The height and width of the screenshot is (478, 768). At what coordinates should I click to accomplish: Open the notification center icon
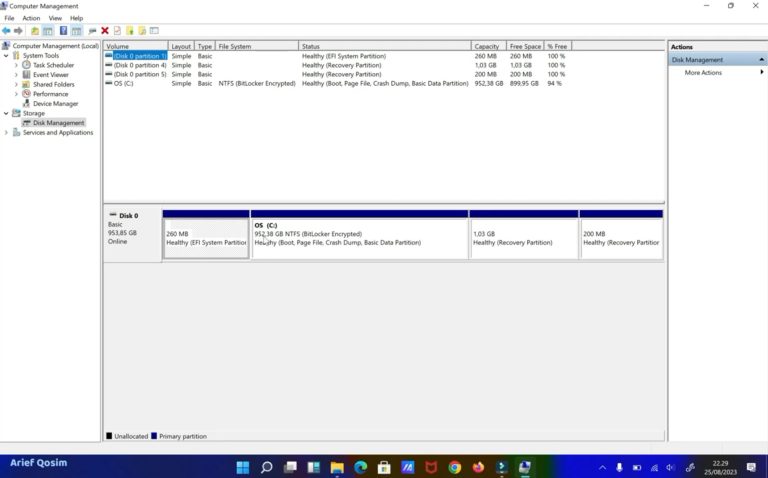pyautogui.click(x=751, y=468)
